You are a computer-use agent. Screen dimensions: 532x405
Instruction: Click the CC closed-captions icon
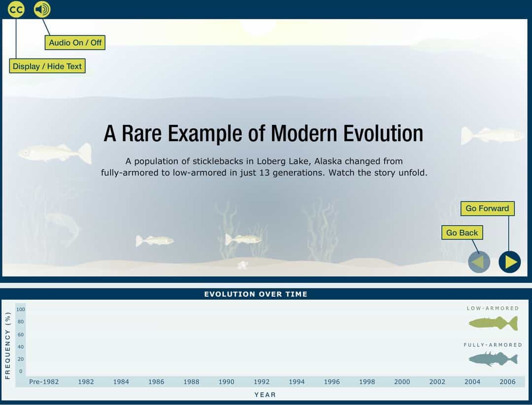(16, 9)
